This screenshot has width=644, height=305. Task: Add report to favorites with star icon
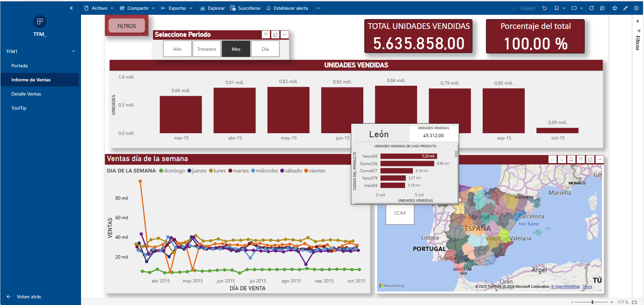coord(615,8)
